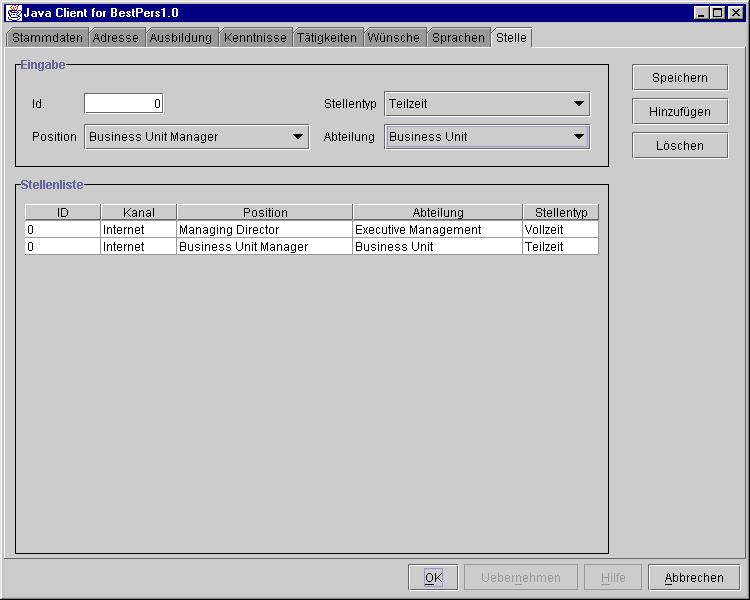
Task: Show the Sprachen tab
Action: (458, 38)
